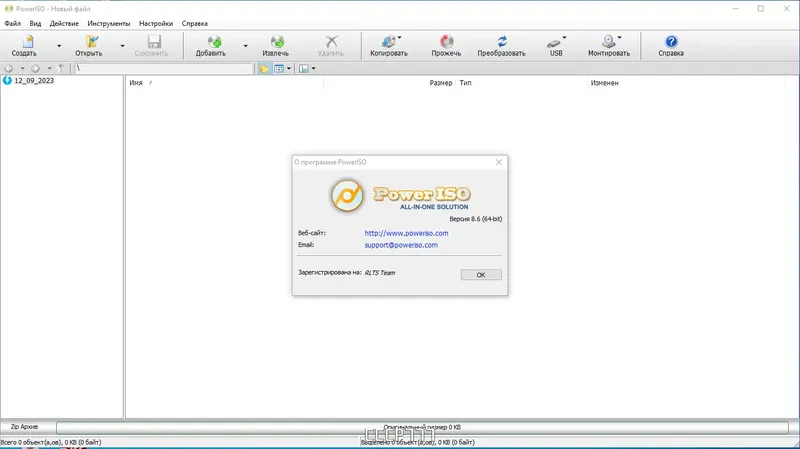Minimize the PowerISO window
The width and height of the screenshot is (800, 449).
[735, 9]
